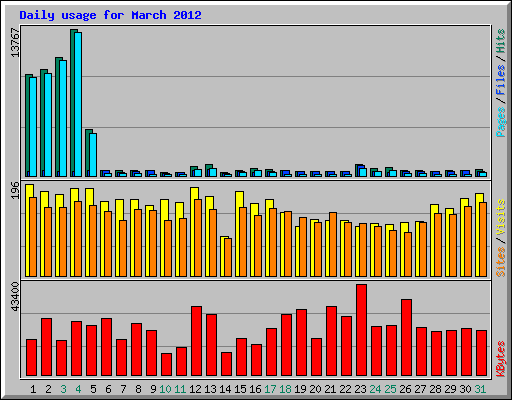This screenshot has width=512, height=400.
Task: Click day label 1 on the x-axis
Action: tap(33, 389)
